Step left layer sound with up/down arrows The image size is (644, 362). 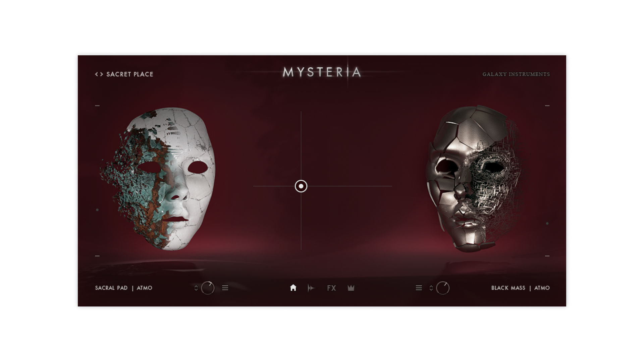[196, 288]
